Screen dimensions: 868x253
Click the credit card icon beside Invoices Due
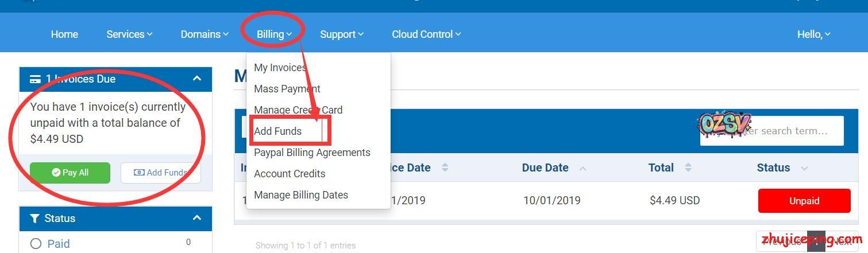point(35,79)
